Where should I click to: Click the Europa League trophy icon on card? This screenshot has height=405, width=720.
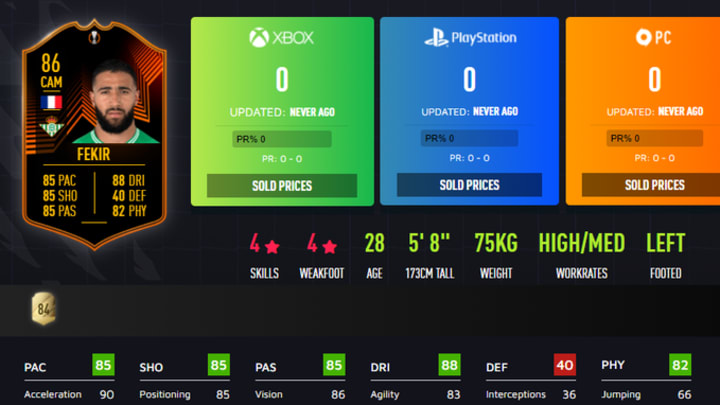pyautogui.click(x=94, y=37)
